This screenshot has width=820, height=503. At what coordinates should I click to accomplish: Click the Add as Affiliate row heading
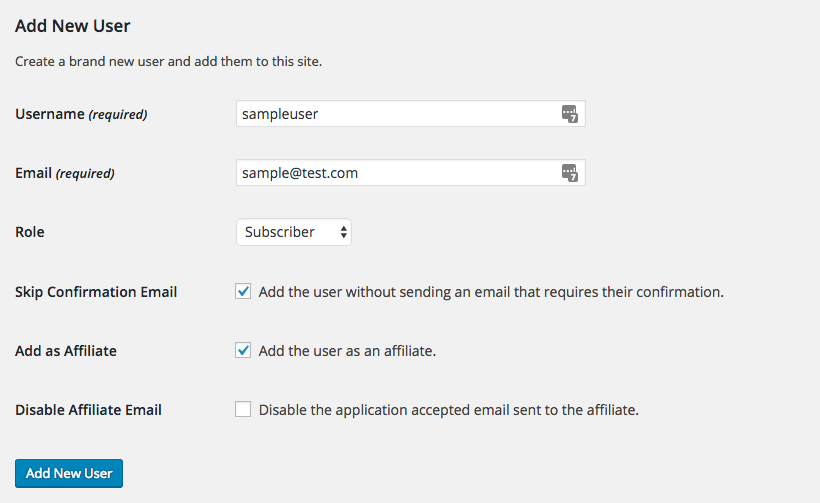tap(66, 351)
